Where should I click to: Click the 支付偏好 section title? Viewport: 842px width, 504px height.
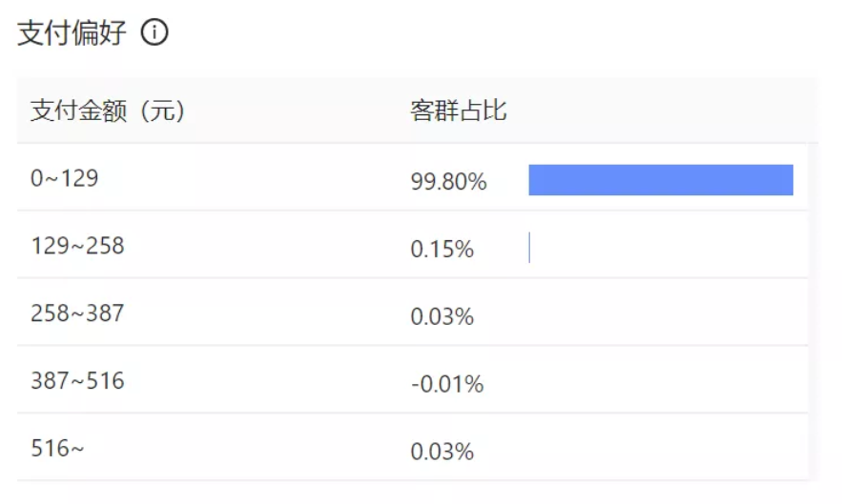point(72,33)
